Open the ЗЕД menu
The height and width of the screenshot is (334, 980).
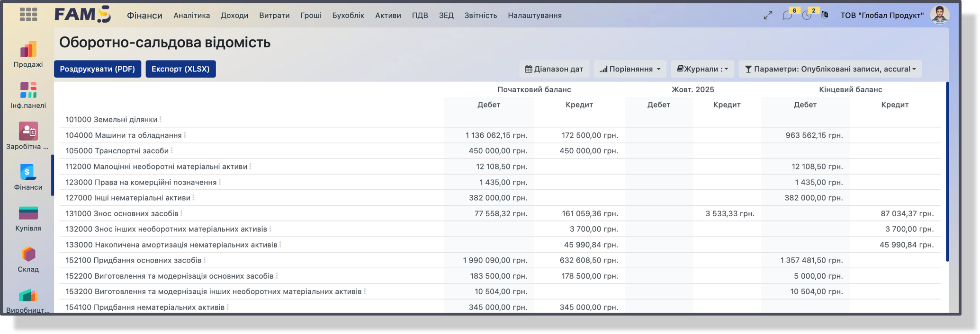446,15
